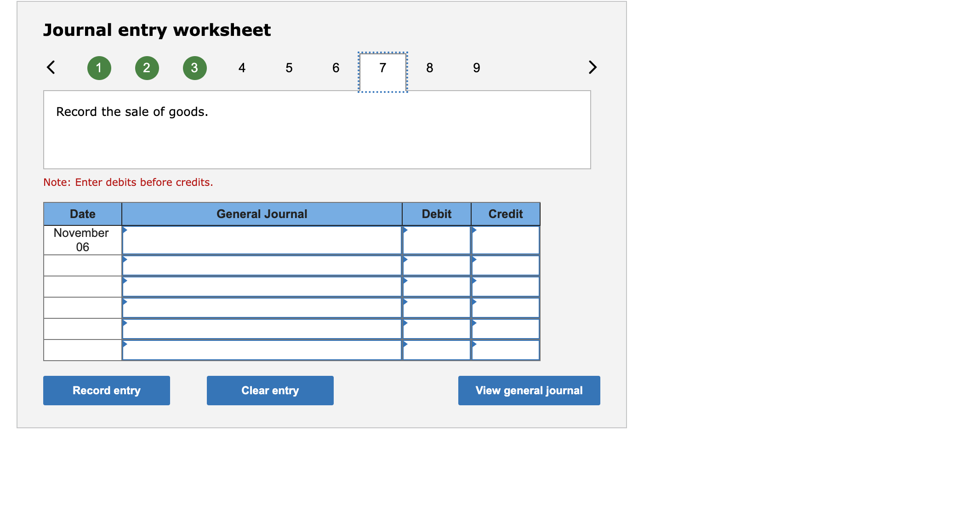Click the previous entry left arrow

(x=51, y=67)
